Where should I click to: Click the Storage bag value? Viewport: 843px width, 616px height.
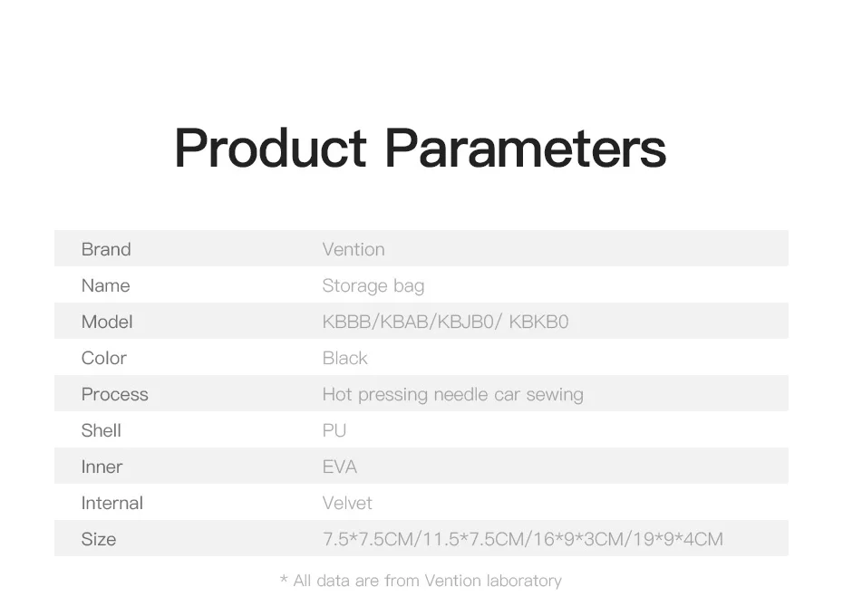(373, 286)
